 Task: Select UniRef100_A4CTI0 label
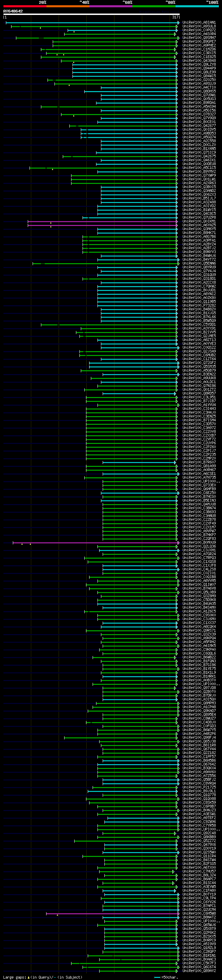tap(199, 88)
